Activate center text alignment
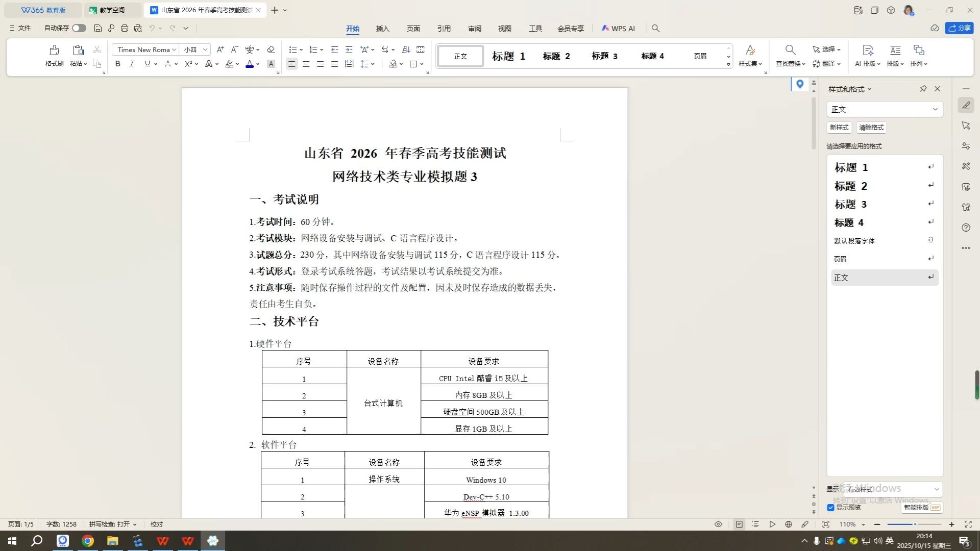Viewport: 980px width, 551px height. coord(306,64)
